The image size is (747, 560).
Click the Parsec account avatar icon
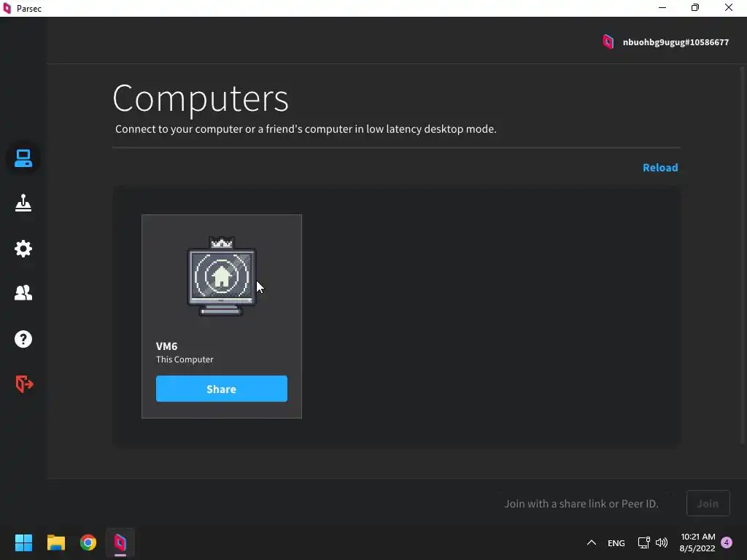(x=608, y=42)
